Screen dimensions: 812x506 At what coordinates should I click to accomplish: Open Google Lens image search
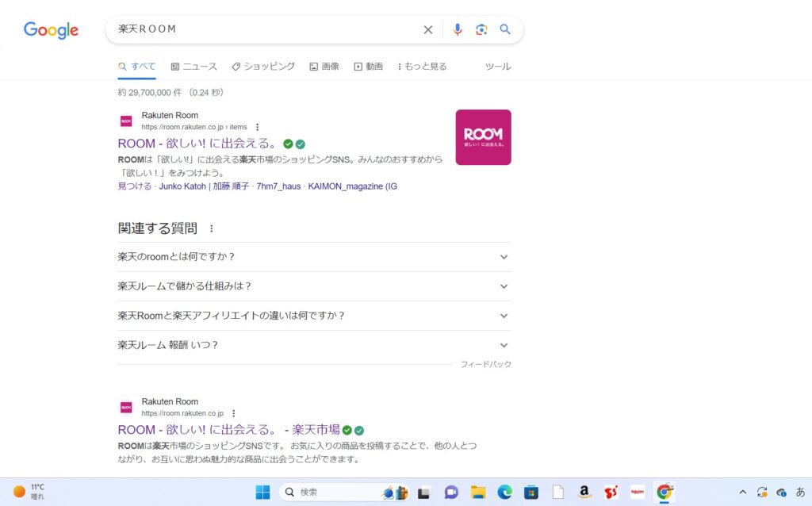tap(481, 29)
